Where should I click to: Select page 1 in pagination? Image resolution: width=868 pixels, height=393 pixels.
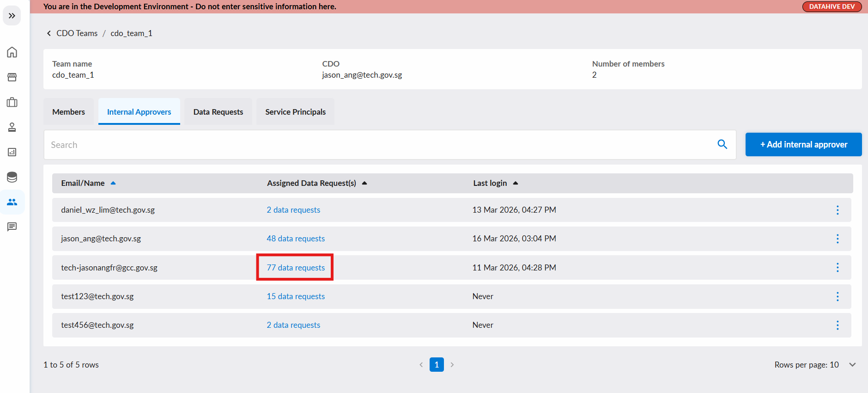pyautogui.click(x=437, y=365)
